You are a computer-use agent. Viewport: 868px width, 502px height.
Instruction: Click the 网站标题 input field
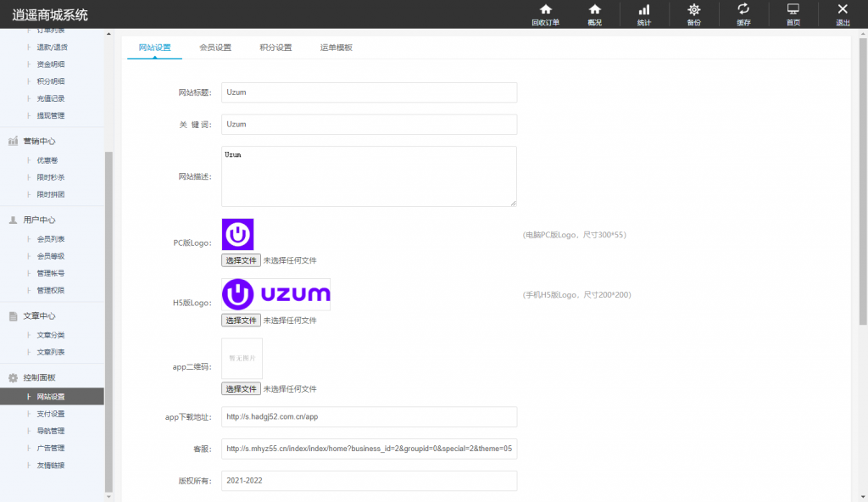(x=370, y=92)
